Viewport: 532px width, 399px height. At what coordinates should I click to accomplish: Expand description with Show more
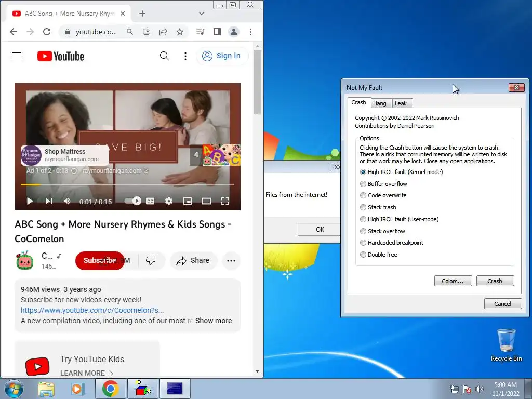214,321
